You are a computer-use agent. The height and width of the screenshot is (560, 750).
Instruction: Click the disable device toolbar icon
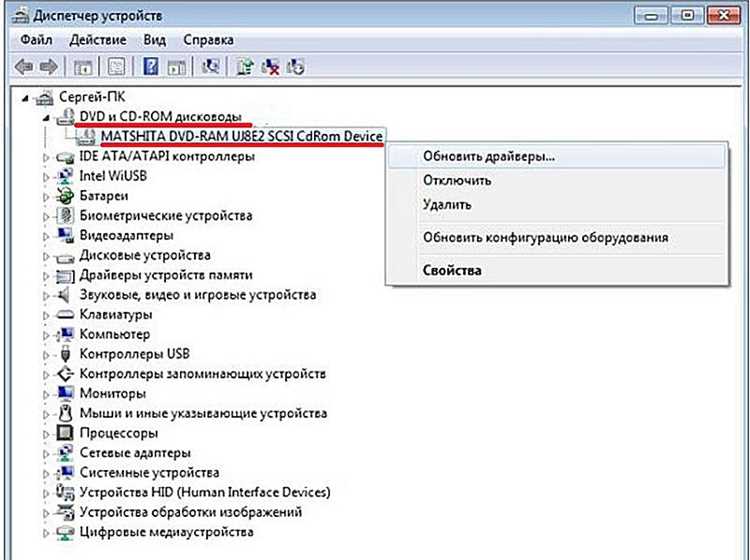click(295, 66)
